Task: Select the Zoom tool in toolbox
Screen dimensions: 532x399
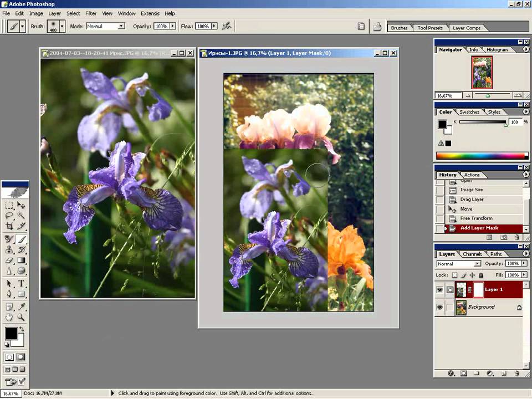Action: click(x=21, y=317)
